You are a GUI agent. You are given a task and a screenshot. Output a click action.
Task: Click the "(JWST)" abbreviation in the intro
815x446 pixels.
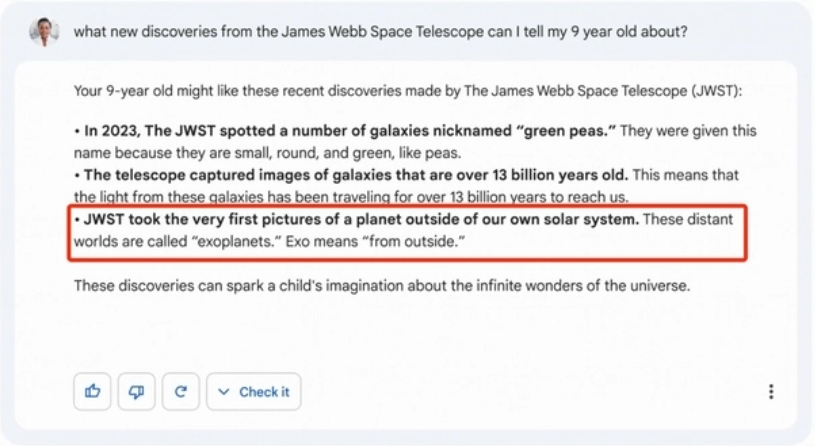click(719, 91)
